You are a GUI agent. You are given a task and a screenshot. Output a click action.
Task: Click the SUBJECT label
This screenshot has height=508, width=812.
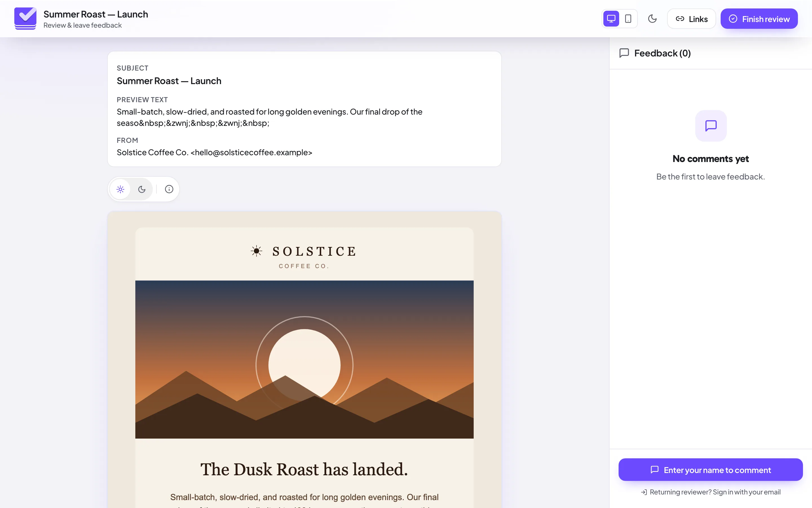pos(133,68)
